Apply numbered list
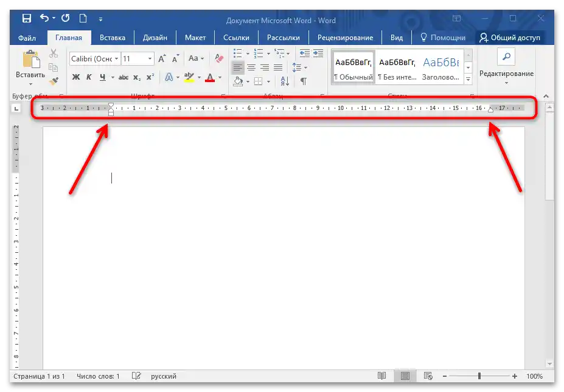This screenshot has height=392, width=564. pyautogui.click(x=258, y=53)
